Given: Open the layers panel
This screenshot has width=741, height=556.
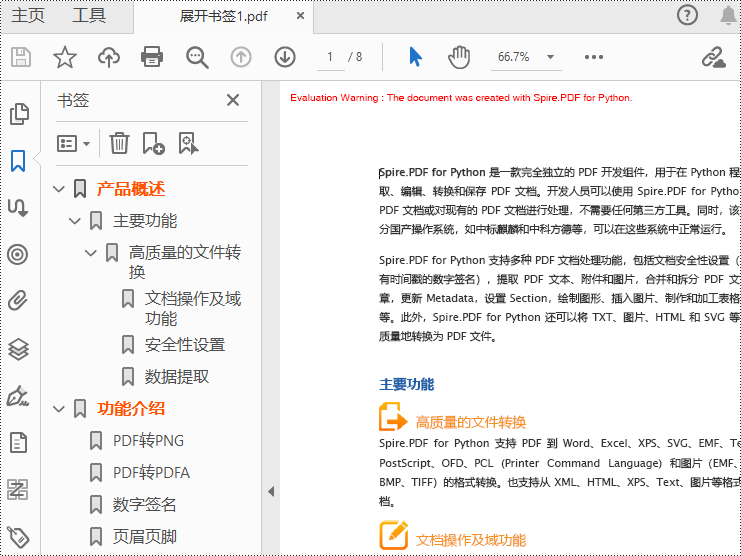Looking at the screenshot, I should (x=18, y=350).
